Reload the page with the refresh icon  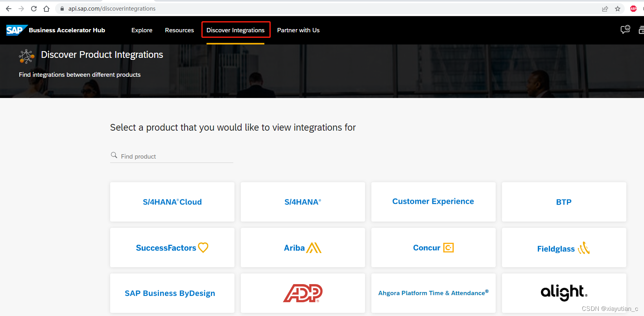(34, 9)
